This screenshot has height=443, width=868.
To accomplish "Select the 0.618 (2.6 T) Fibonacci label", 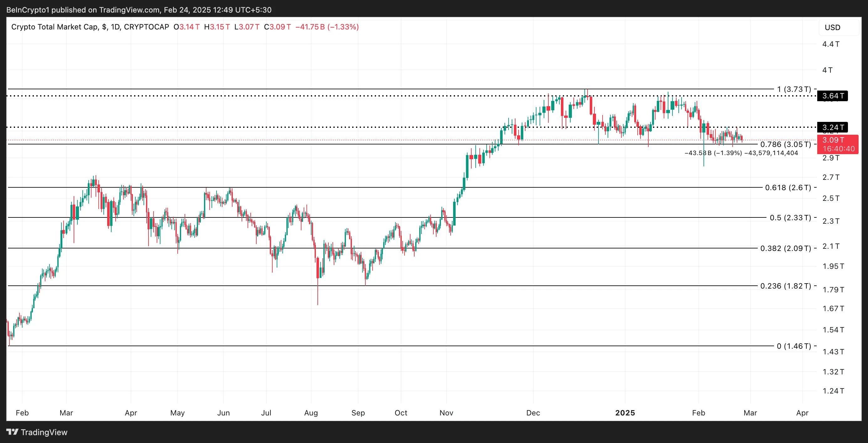I will (788, 188).
